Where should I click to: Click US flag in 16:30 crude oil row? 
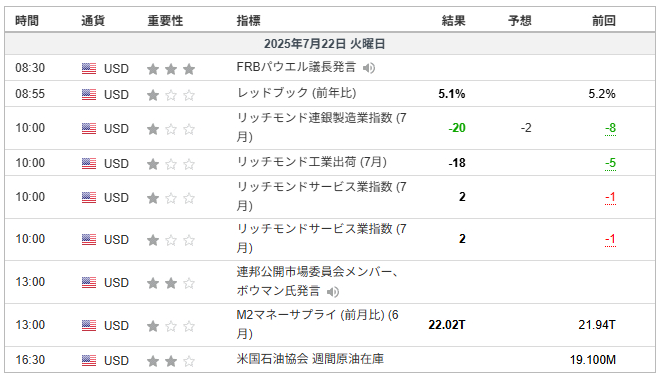tap(89, 361)
